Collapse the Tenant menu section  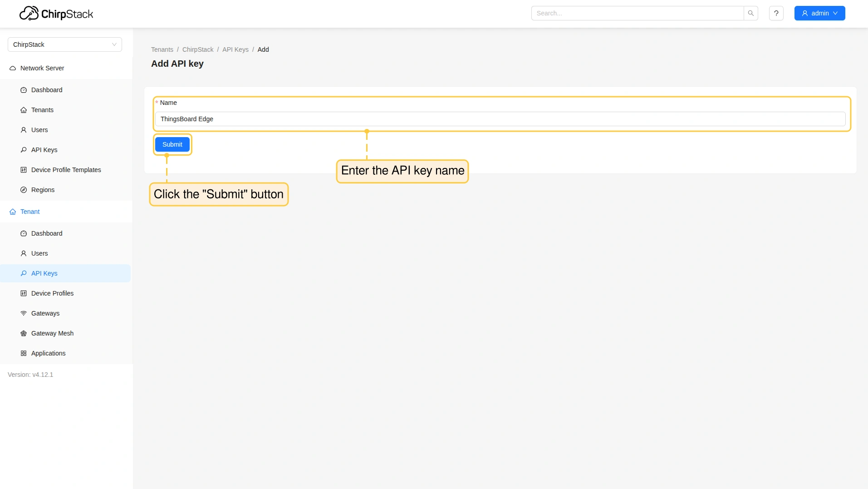point(30,212)
